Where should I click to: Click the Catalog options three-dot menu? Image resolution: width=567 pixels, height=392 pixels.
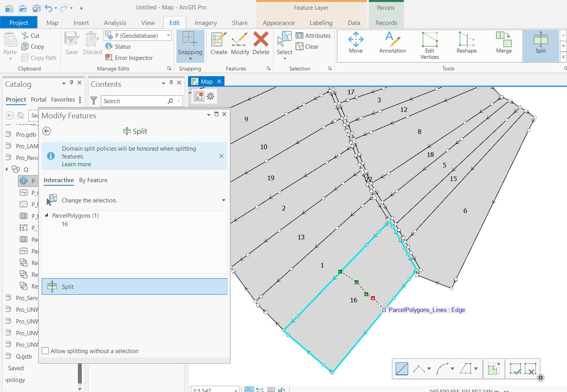coord(80,100)
